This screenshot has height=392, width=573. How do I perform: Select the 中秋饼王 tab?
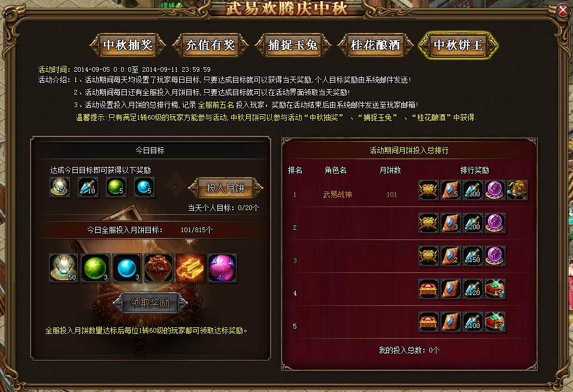pyautogui.click(x=458, y=45)
